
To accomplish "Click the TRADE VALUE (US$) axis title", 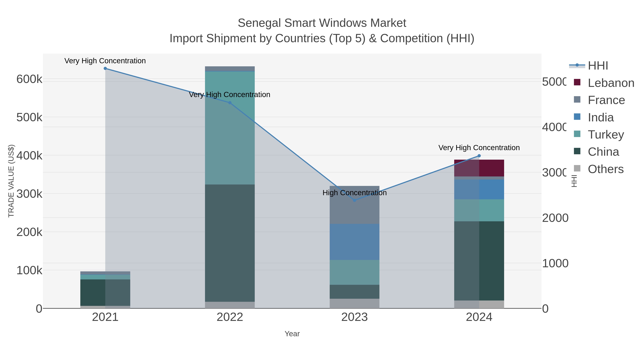I will 11,181.
